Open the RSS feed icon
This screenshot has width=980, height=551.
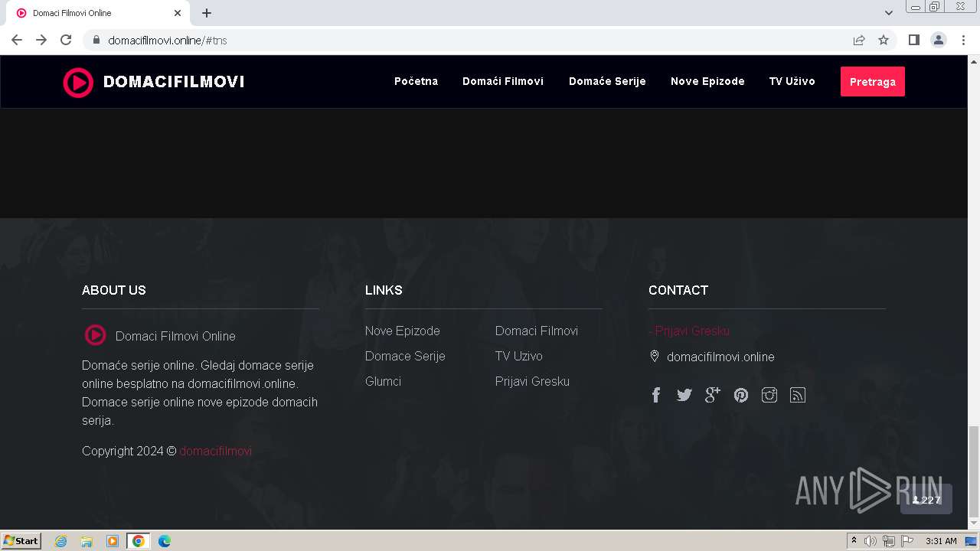(x=798, y=395)
